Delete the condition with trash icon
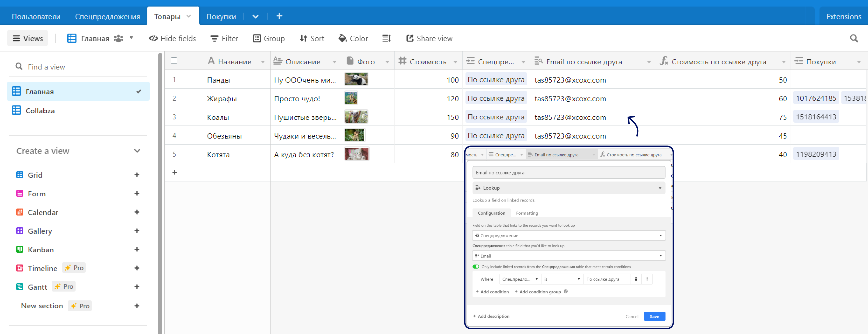Image resolution: width=868 pixels, height=334 pixels. pos(636,279)
